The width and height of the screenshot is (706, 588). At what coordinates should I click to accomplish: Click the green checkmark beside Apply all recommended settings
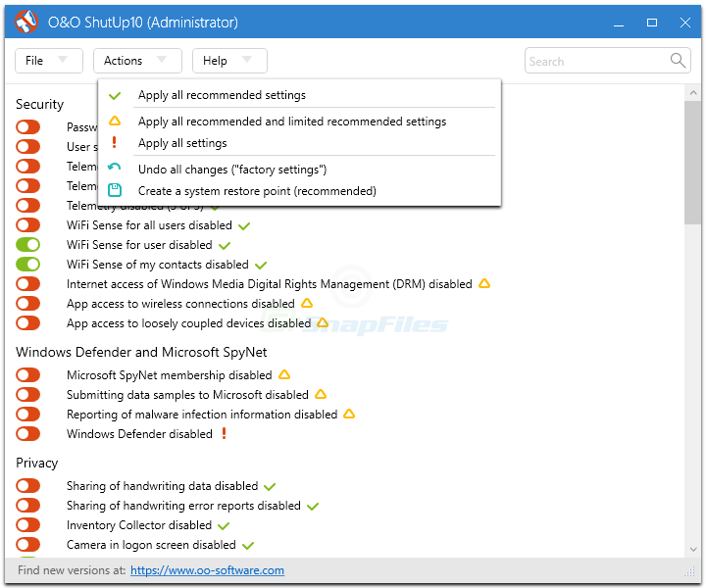click(x=115, y=95)
